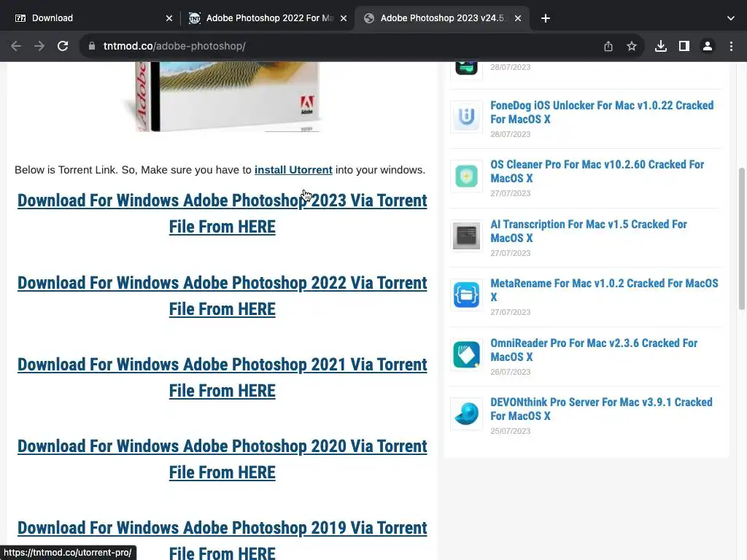Open Photoshop 2023 torrent download link
This screenshot has height=560, width=747.
pyautogui.click(x=222, y=214)
